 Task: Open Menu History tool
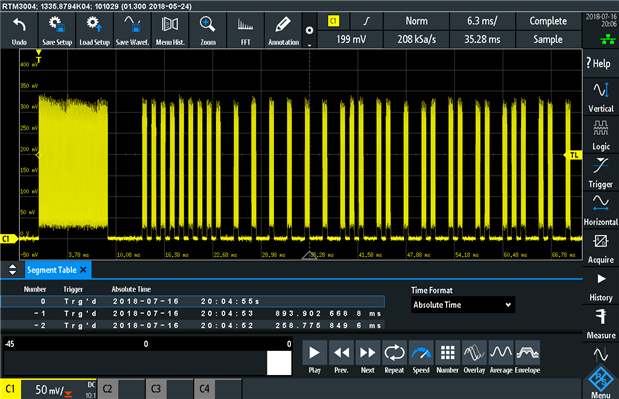click(x=170, y=30)
